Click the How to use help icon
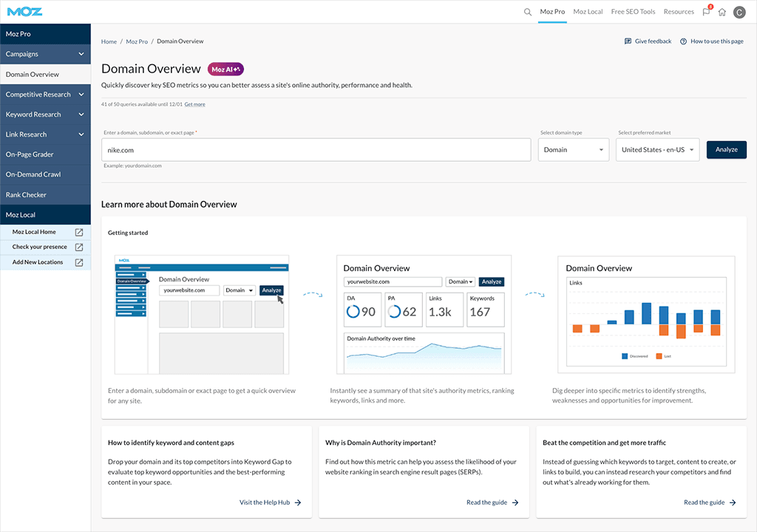This screenshot has height=532, width=757. pyautogui.click(x=683, y=41)
